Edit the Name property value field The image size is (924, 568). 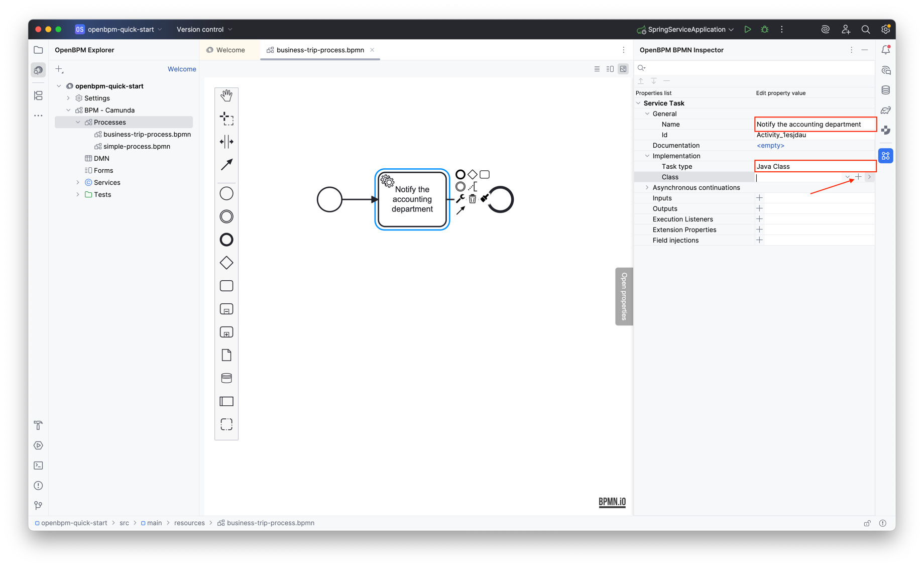[x=815, y=124]
